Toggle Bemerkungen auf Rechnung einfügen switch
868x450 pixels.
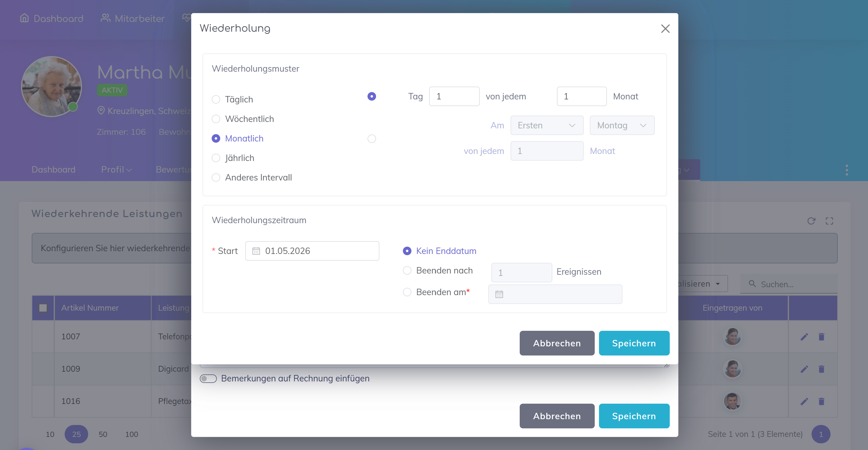coord(208,379)
